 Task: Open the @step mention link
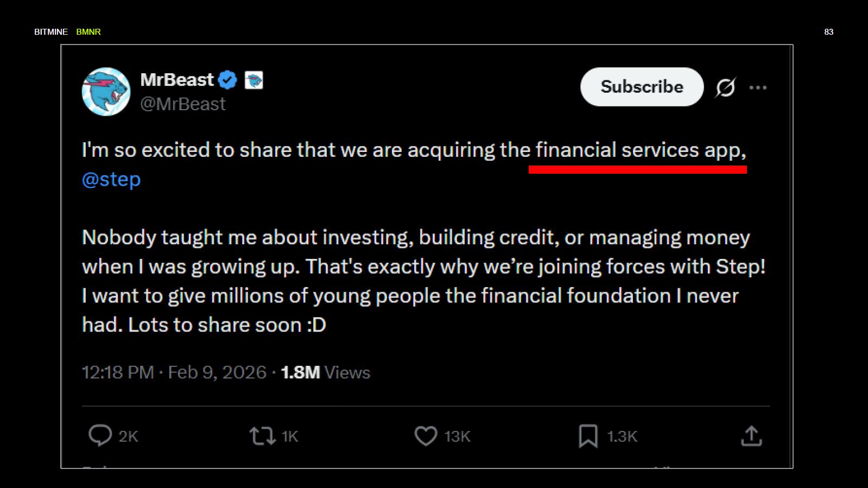tap(111, 179)
